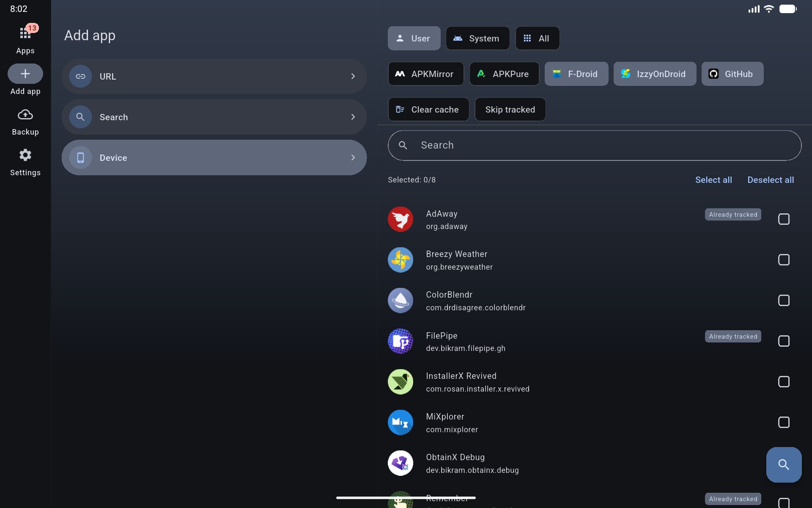812x508 pixels.
Task: Click the 8:02 status bar clock
Action: click(x=19, y=9)
